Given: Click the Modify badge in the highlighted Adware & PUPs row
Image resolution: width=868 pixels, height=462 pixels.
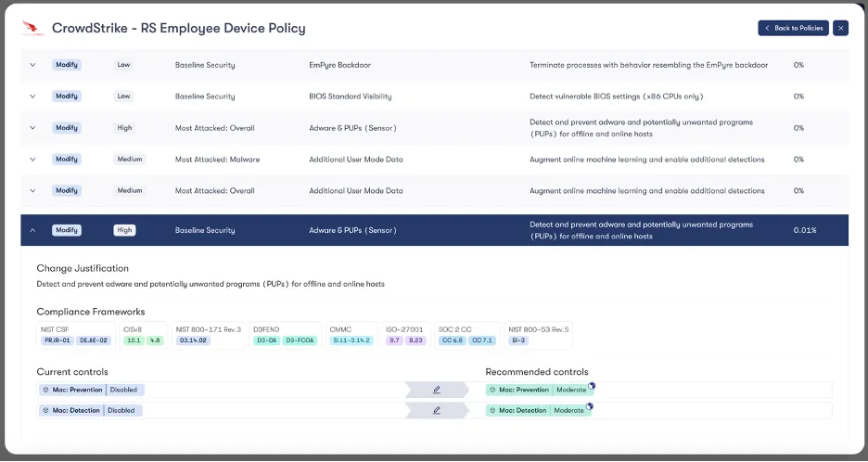Looking at the screenshot, I should [67, 230].
